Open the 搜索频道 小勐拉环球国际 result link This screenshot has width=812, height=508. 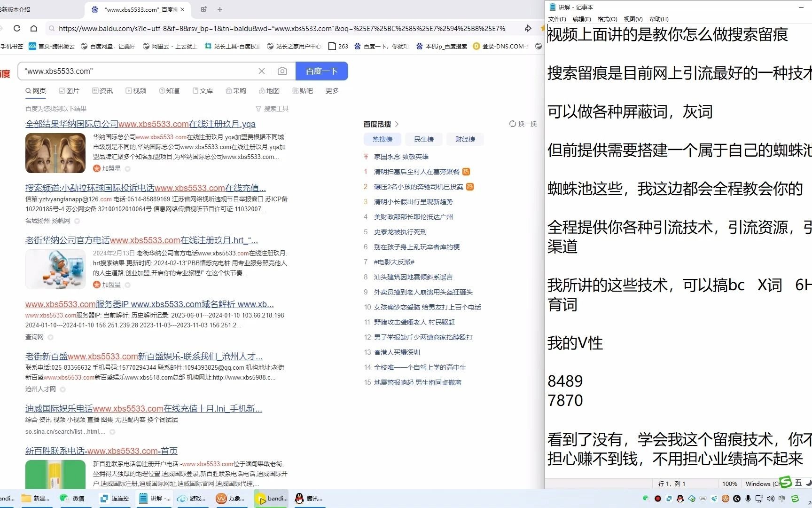click(146, 188)
